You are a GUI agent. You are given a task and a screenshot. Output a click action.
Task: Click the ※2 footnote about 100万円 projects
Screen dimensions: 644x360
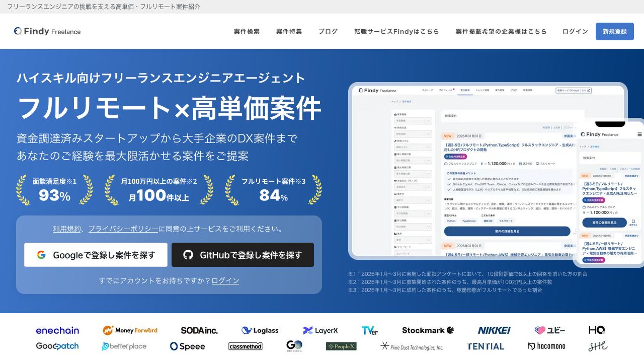coord(450,282)
